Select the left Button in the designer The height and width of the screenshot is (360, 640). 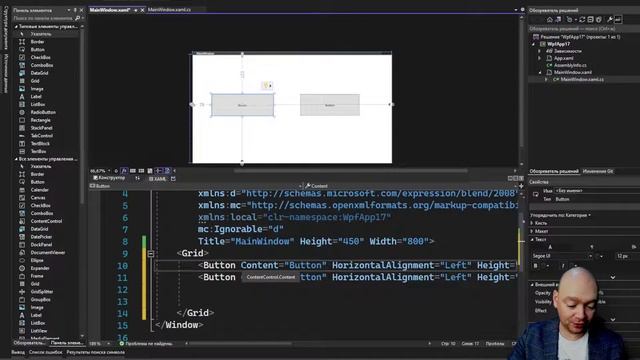[x=242, y=105]
